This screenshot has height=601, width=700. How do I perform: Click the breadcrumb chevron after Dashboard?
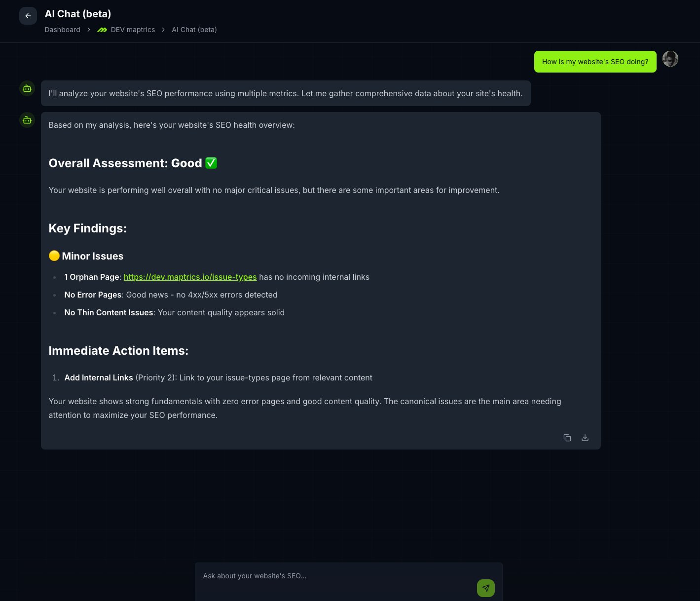point(89,30)
